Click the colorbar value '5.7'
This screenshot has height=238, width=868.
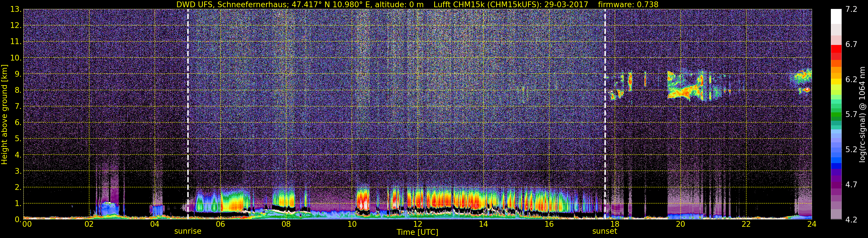(x=851, y=114)
